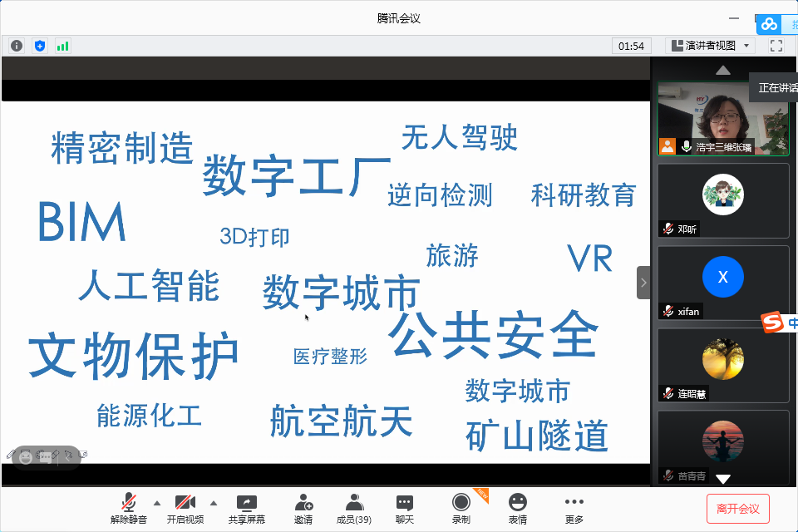Click the blue security shield icon
798x532 pixels.
click(x=40, y=46)
